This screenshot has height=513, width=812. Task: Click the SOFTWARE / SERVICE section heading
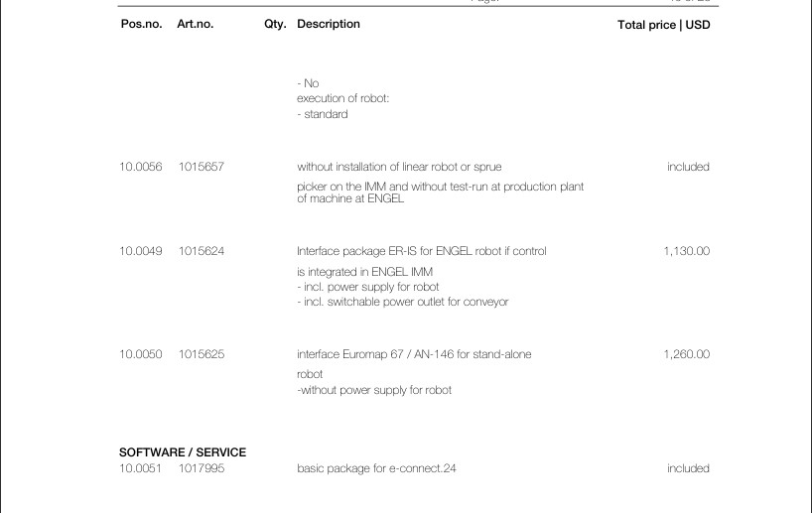tap(183, 452)
